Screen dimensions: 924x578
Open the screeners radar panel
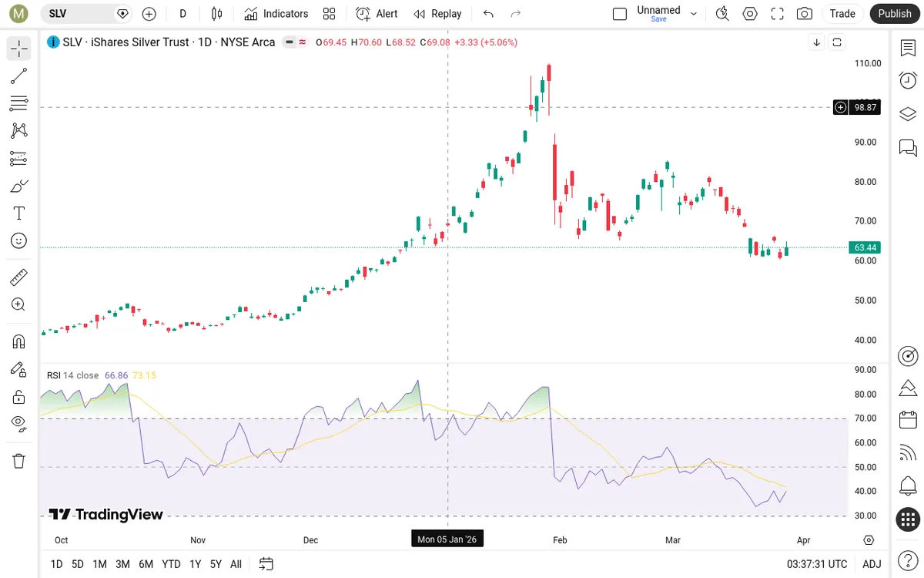pos(908,356)
